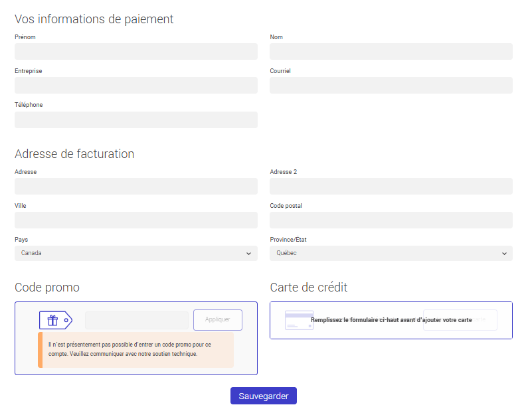Click inside the Prénom field
The image size is (532, 415).
pyautogui.click(x=135, y=51)
